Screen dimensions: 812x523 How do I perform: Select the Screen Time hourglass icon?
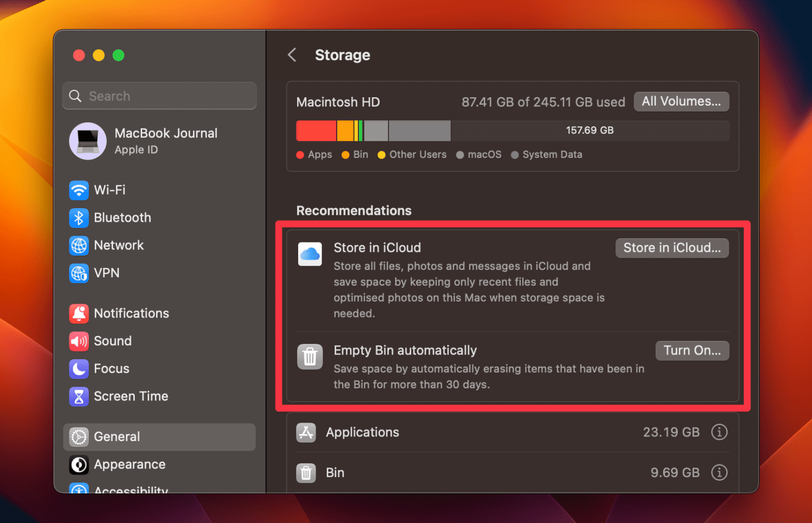coord(79,396)
